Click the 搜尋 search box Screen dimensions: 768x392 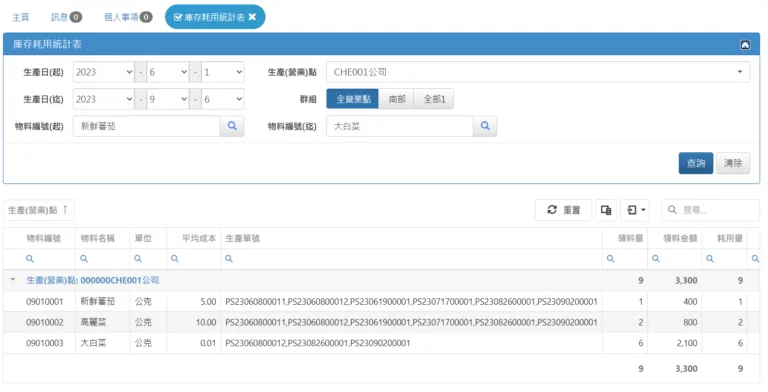click(x=711, y=210)
